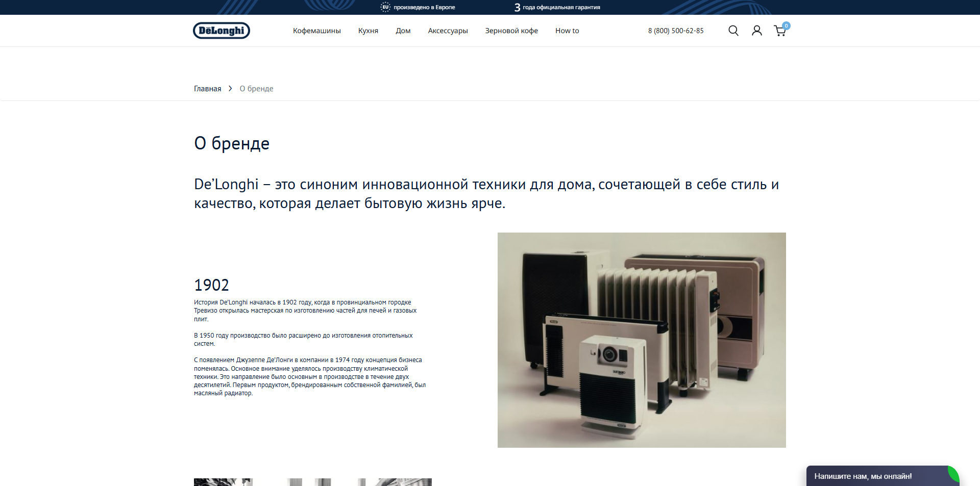Open the How to page

[567, 31]
